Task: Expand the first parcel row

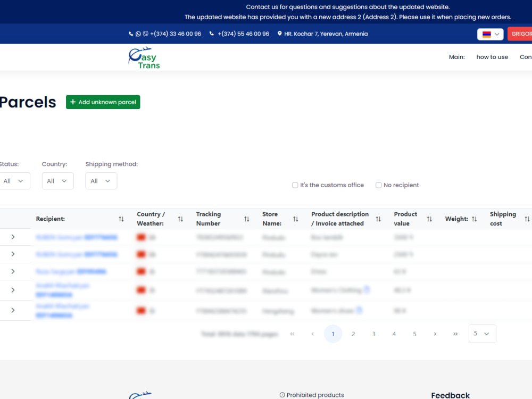Action: click(13, 237)
